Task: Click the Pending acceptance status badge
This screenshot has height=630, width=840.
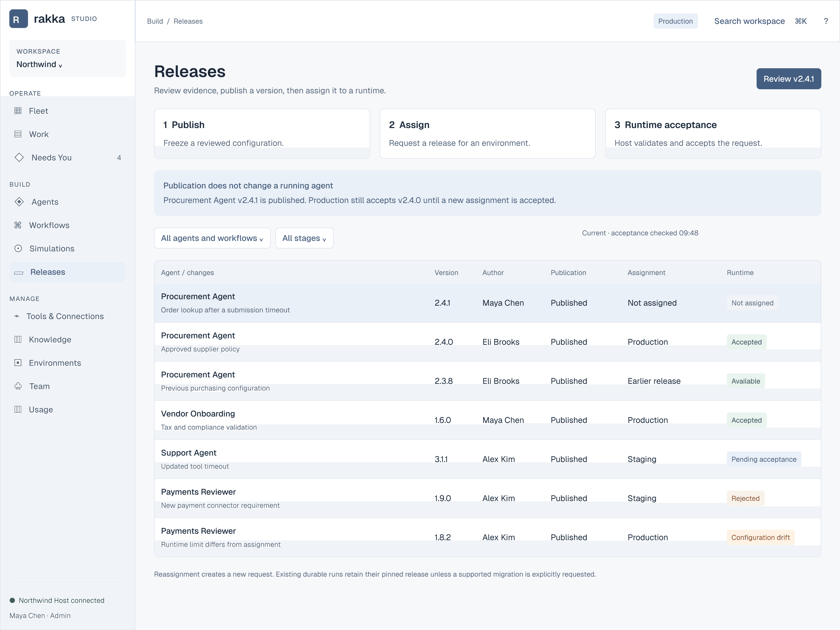Action: click(764, 459)
